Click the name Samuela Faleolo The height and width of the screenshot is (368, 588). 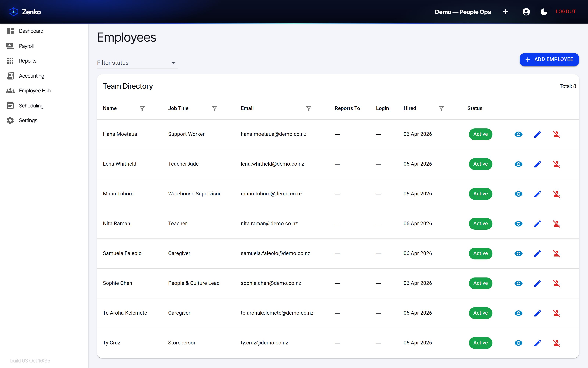click(x=122, y=253)
